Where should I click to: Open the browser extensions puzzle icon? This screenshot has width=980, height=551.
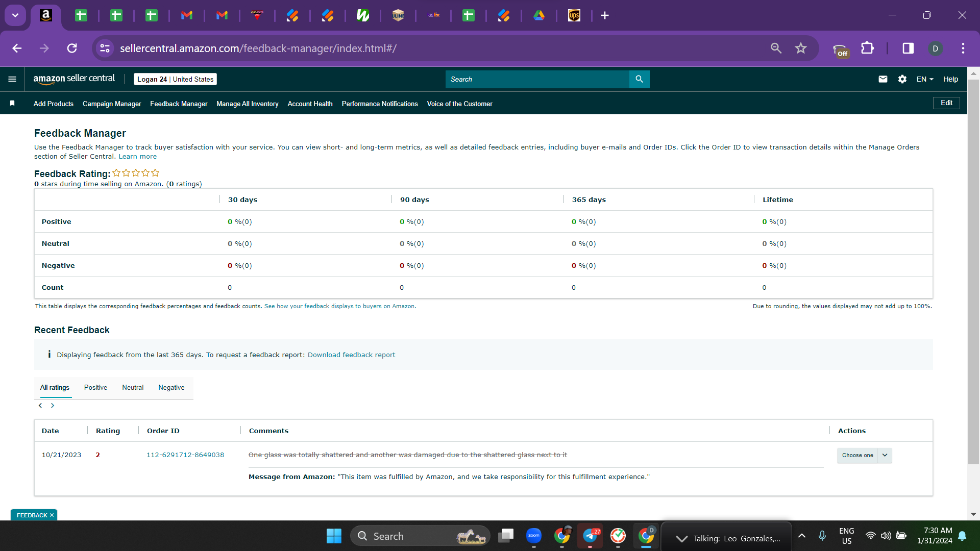click(867, 48)
